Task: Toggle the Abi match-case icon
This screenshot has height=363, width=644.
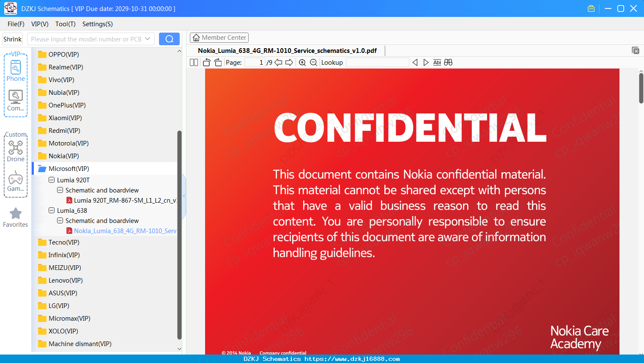Action: [x=437, y=63]
